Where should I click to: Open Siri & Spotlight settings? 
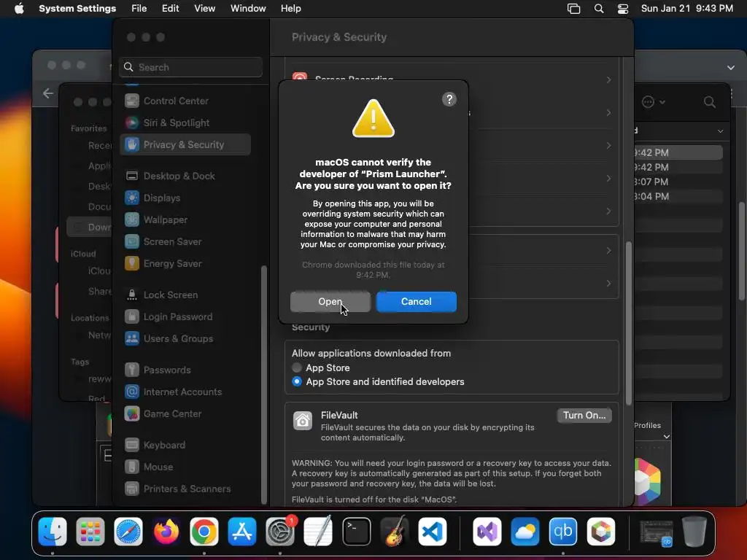tap(185, 122)
